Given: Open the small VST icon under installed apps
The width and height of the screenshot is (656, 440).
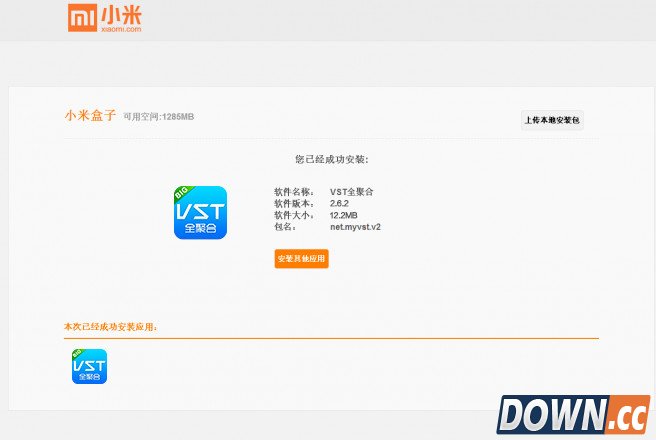Looking at the screenshot, I should (89, 366).
